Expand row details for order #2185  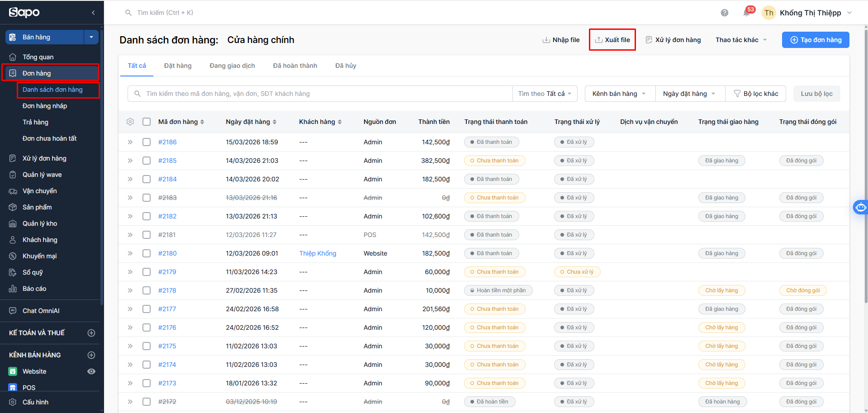point(130,161)
